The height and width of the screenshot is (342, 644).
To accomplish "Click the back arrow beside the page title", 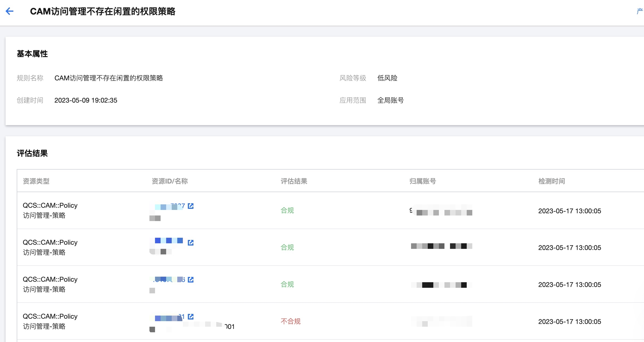I will pos(9,11).
